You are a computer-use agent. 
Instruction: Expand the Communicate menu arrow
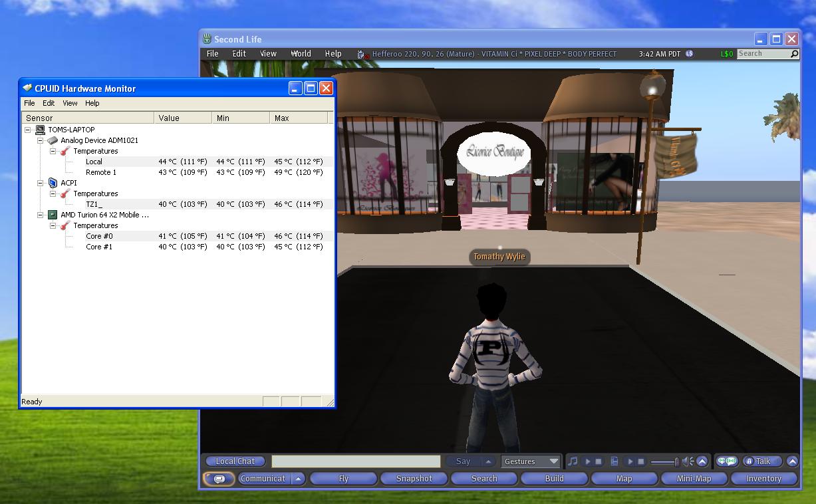pos(298,479)
